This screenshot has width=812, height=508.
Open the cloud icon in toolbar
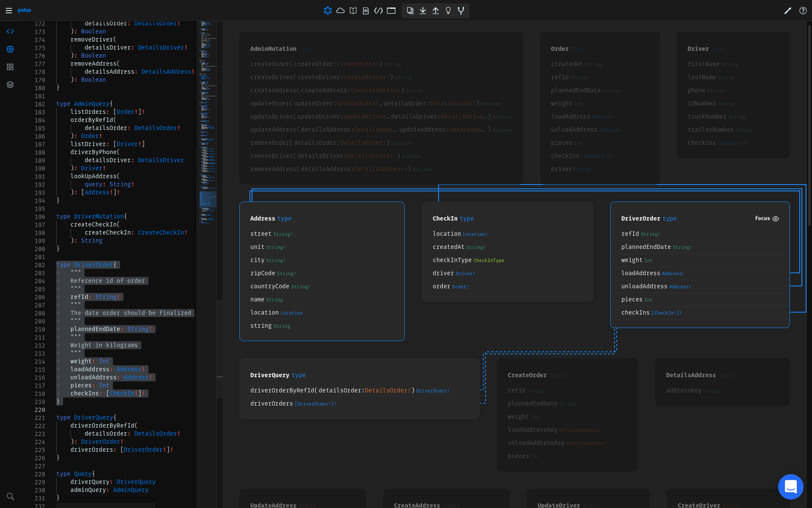point(340,11)
